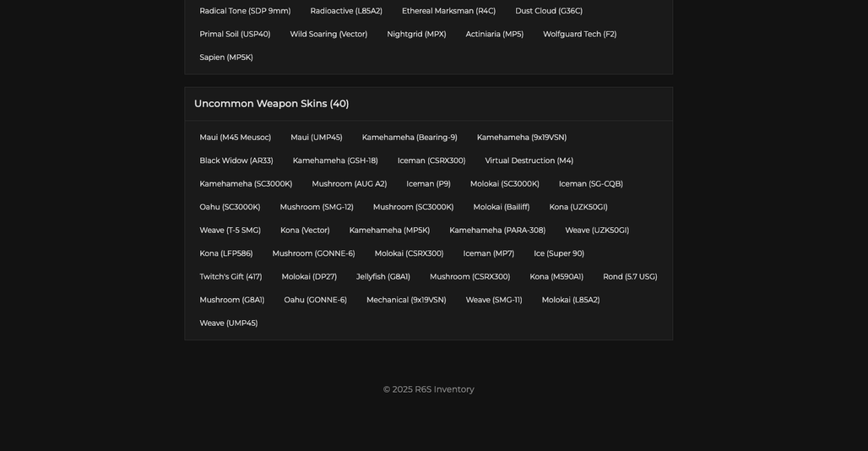The width and height of the screenshot is (868, 451).
Task: Select Kona (M590A1) skin
Action: point(556,277)
